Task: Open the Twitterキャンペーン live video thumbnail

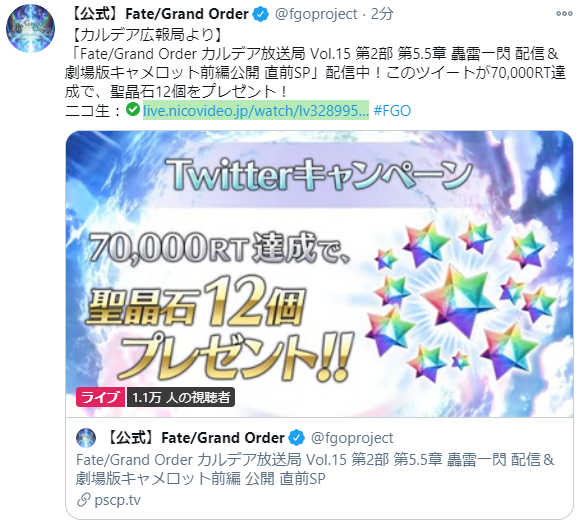Action: coord(320,274)
